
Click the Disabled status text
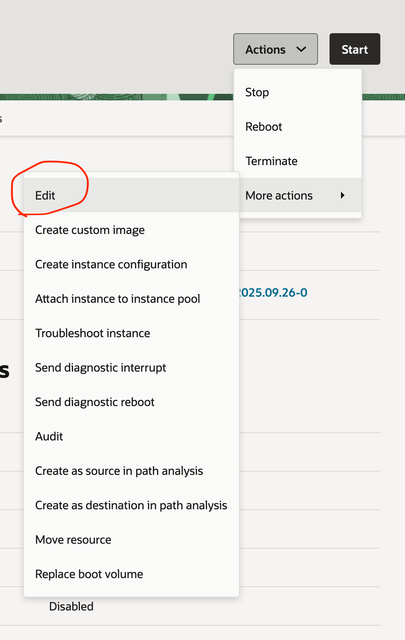71,607
